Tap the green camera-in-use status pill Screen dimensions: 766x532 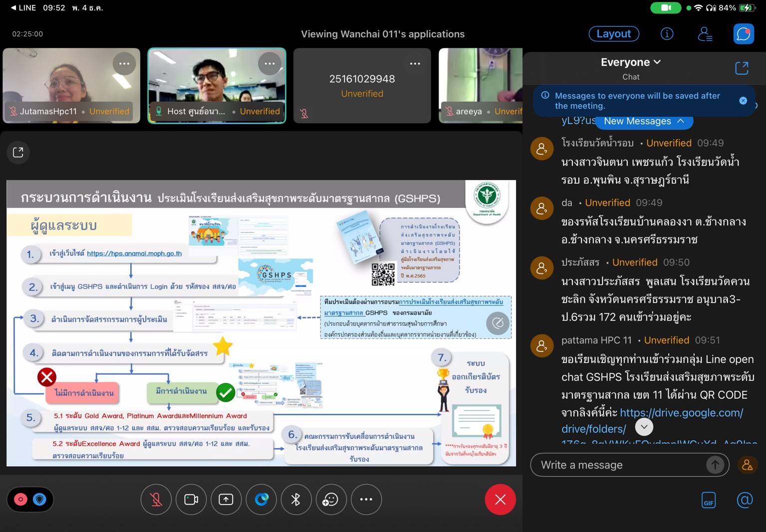(666, 8)
